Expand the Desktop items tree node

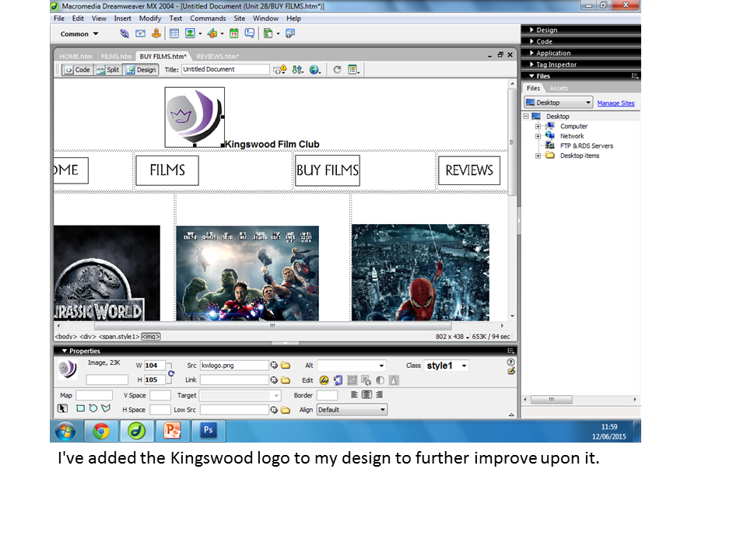[x=538, y=156]
